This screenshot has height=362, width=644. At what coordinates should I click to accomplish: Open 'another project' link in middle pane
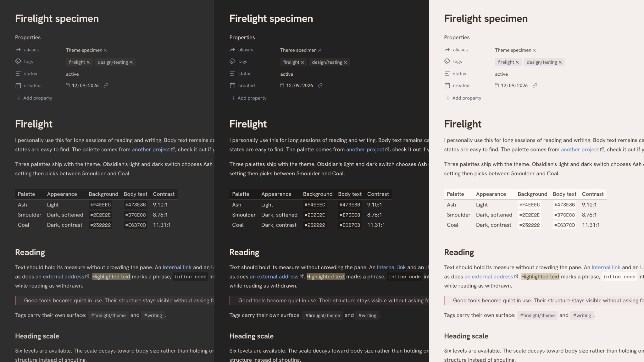coord(365,150)
